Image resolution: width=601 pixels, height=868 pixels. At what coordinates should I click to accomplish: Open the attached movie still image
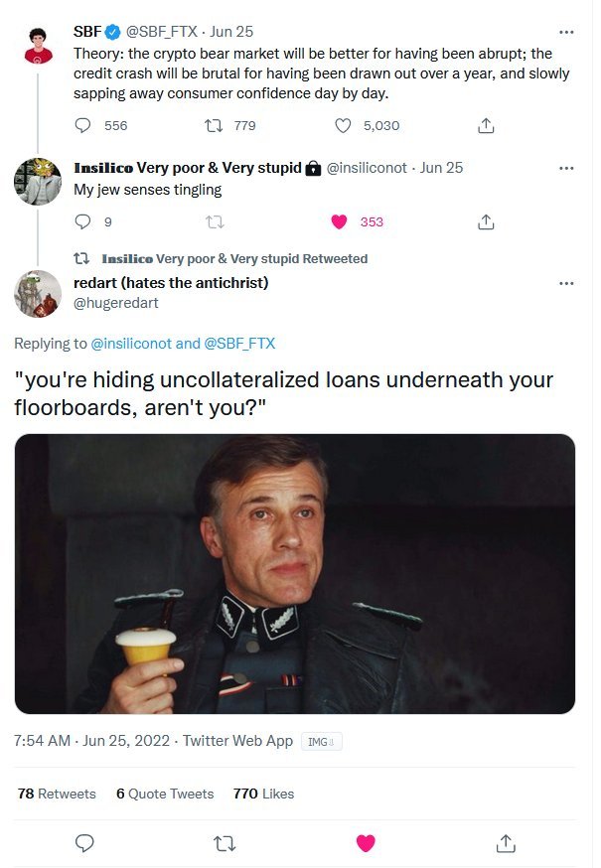295,574
